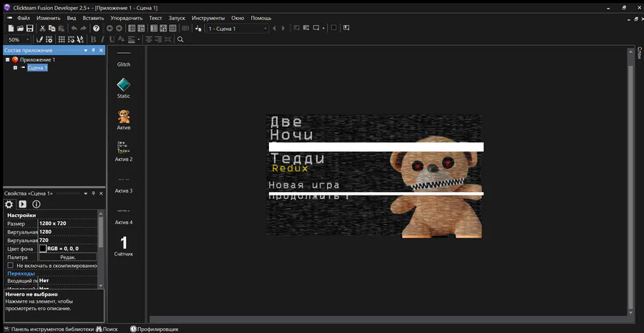Click the Copy icon in toolbar
Viewport: 644px width, 333px height.
(x=52, y=29)
